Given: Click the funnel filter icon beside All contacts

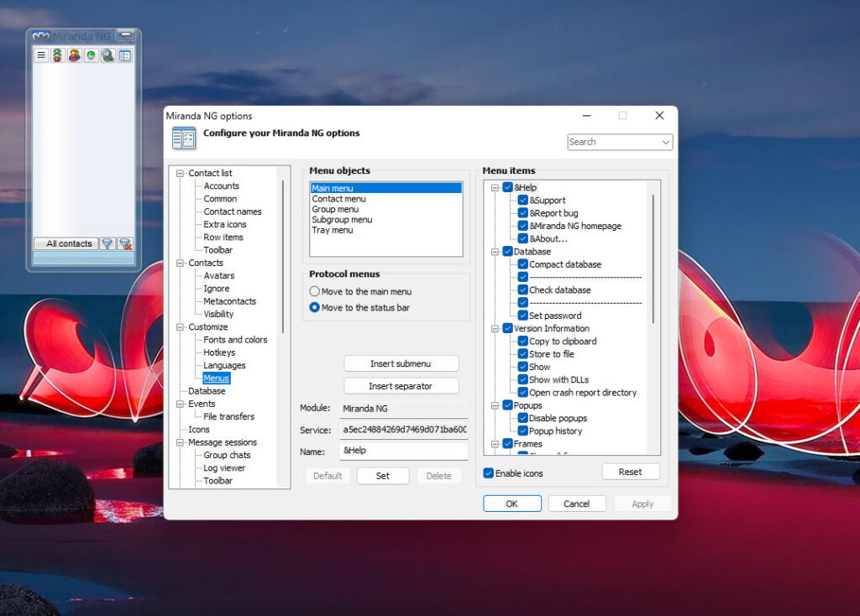Looking at the screenshot, I should [x=107, y=243].
